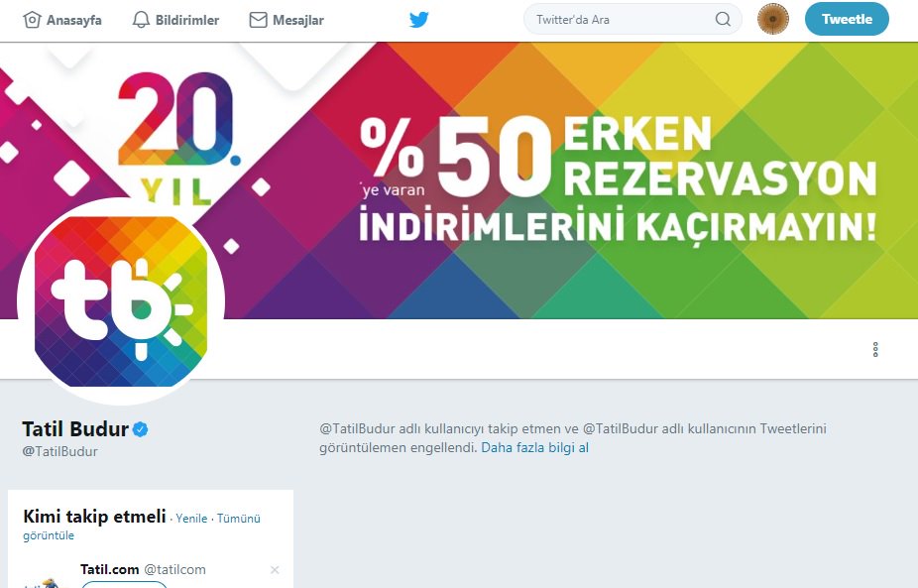
Task: Open Mesajlar envelope icon
Action: pyautogui.click(x=258, y=20)
